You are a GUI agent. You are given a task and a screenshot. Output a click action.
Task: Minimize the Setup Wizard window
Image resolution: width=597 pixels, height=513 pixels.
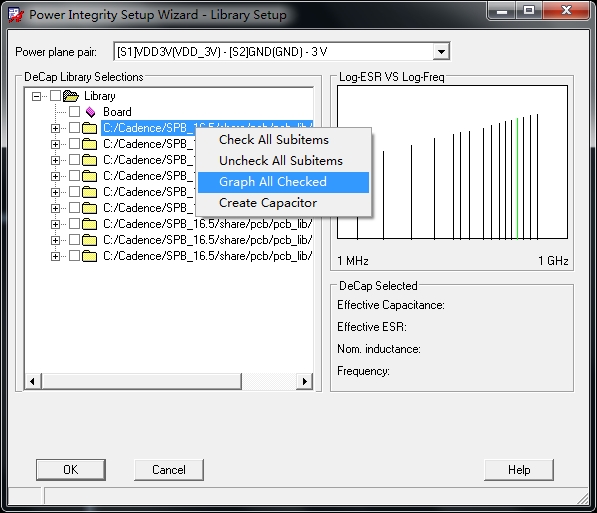tap(502, 10)
